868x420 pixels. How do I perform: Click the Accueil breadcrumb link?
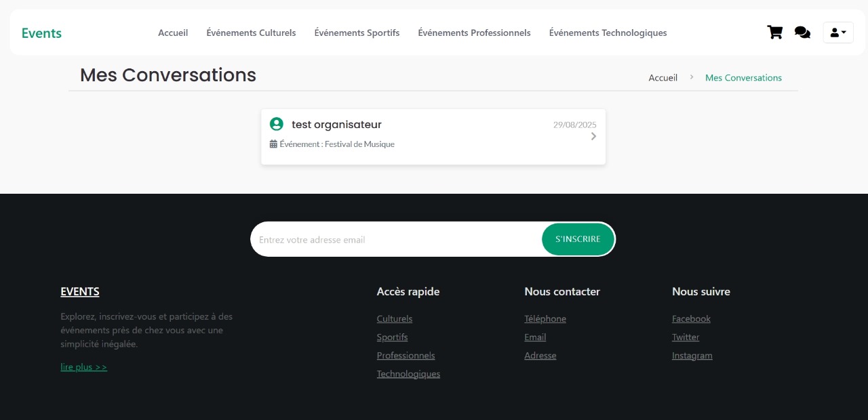pyautogui.click(x=663, y=78)
